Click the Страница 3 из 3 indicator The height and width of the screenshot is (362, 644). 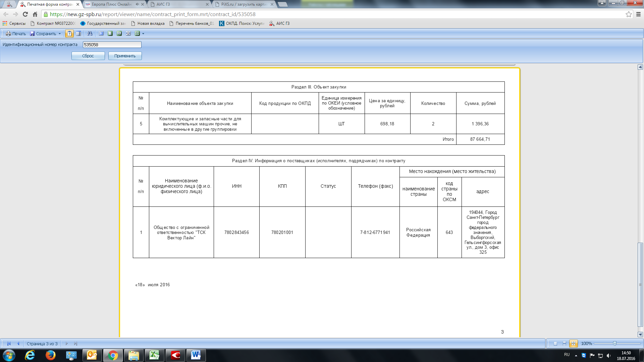[42, 344]
